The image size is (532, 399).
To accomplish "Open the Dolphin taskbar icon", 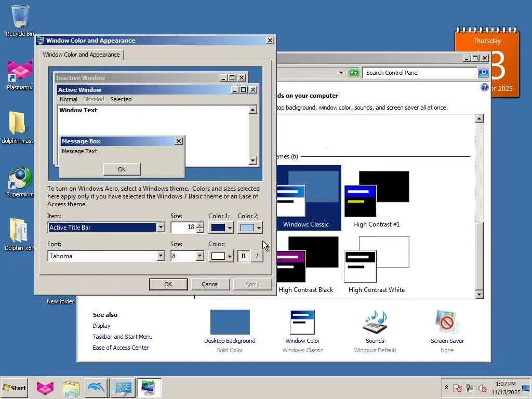I will 96,388.
